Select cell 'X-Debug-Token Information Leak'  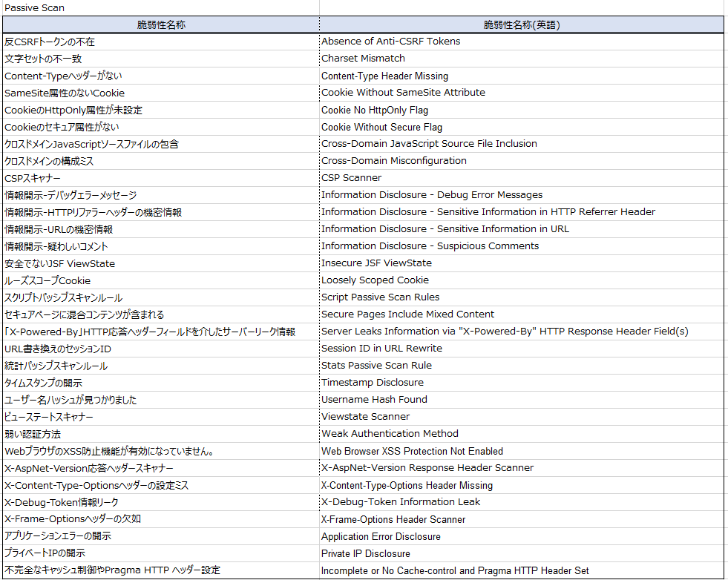coord(522,502)
